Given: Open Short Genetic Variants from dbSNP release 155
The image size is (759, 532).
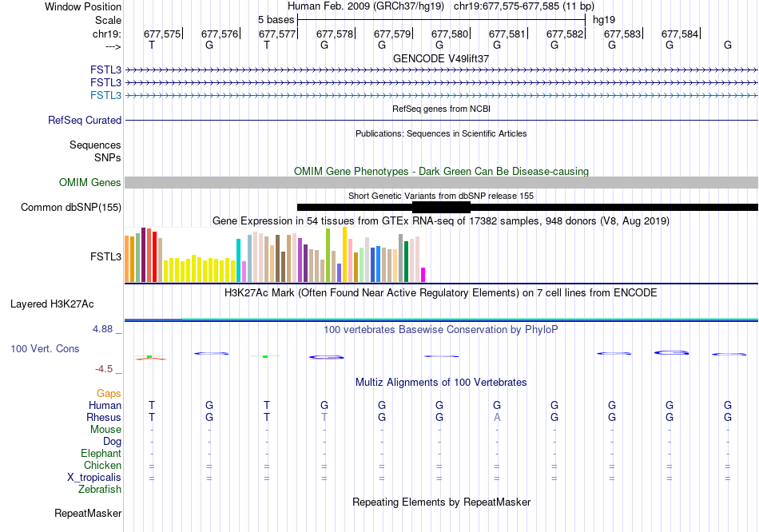Looking at the screenshot, I should tap(441, 196).
